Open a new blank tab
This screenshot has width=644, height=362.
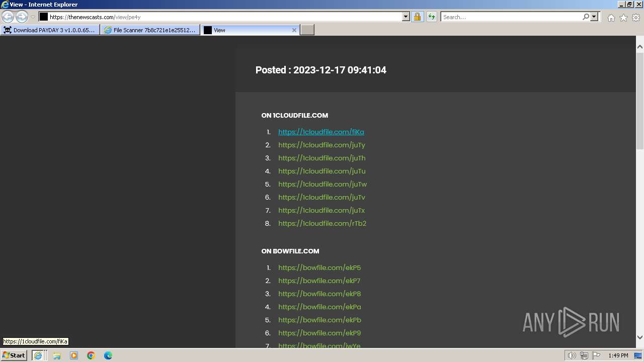tap(307, 30)
